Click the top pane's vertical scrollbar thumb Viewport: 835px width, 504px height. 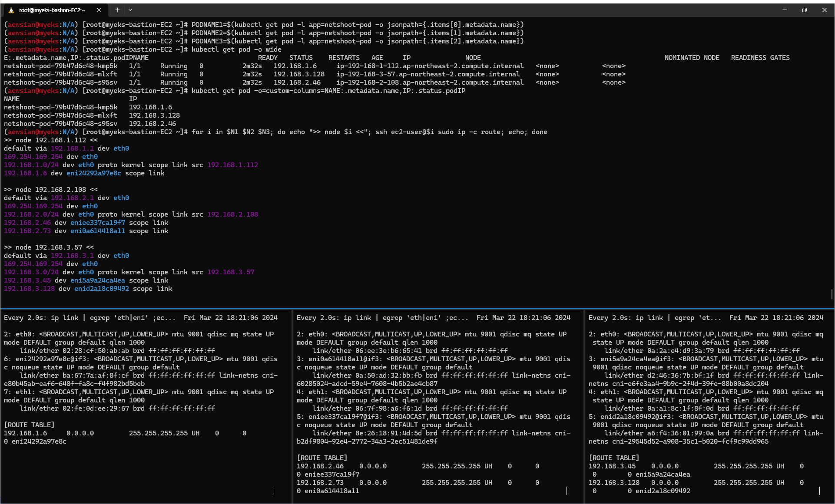pyautogui.click(x=832, y=294)
